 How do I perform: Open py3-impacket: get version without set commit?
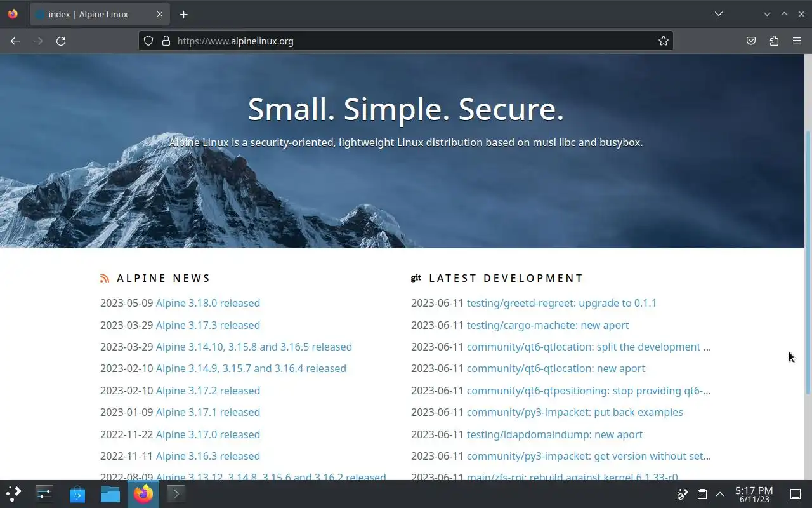pyautogui.click(x=589, y=456)
